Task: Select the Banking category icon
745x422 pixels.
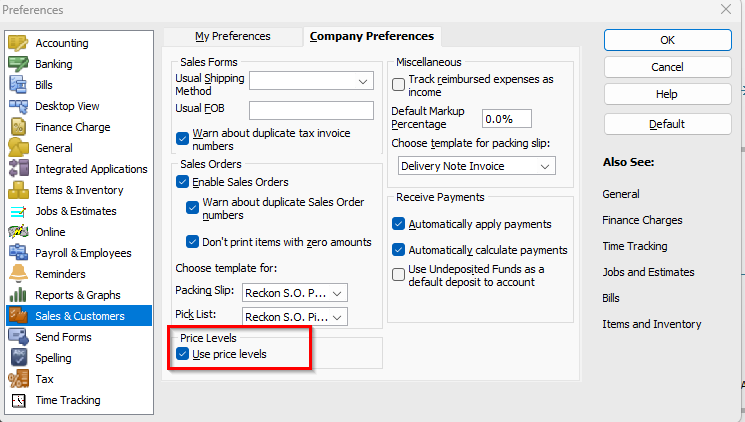Action: 18,64
